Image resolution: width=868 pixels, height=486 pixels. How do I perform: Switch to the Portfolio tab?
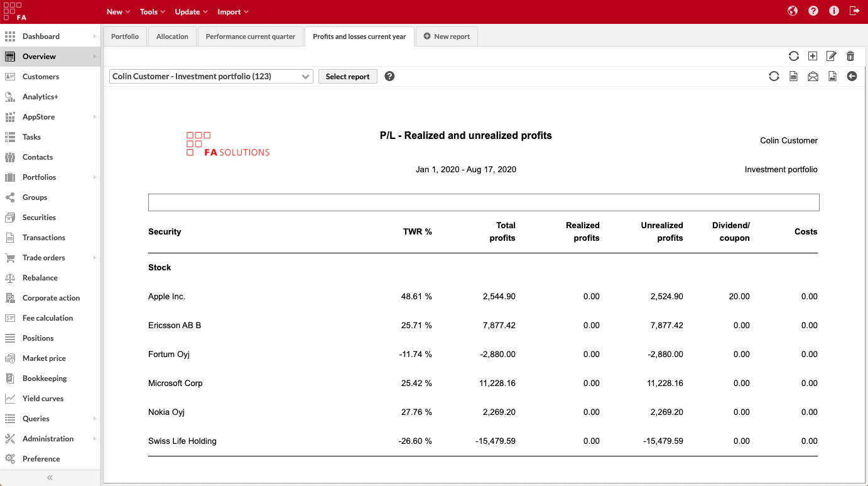coord(125,36)
